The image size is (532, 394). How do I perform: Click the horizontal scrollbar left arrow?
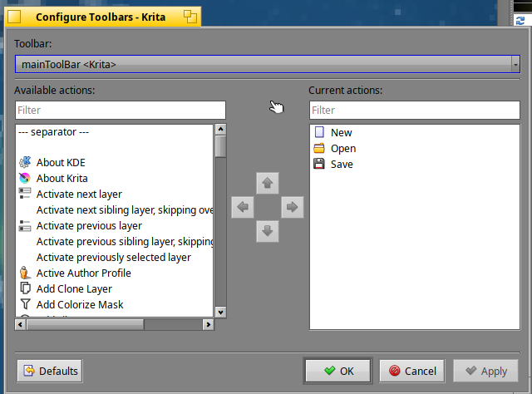pyautogui.click(x=20, y=325)
